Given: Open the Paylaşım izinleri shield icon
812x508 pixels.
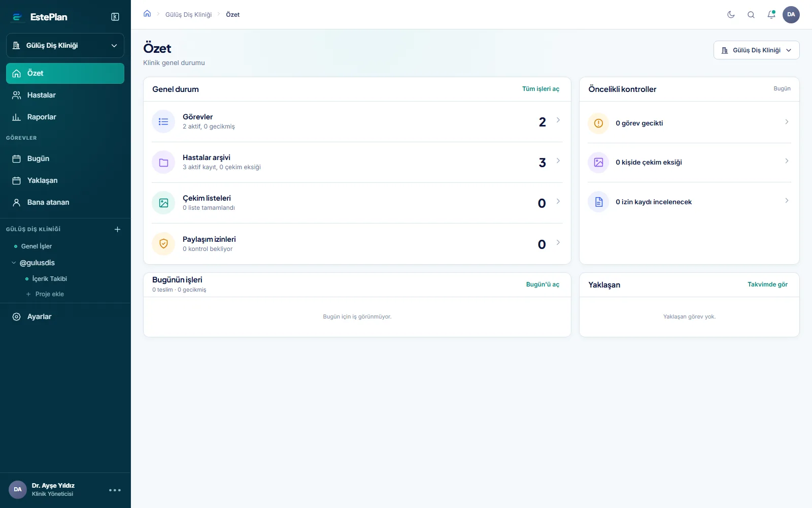Looking at the screenshot, I should click(163, 244).
